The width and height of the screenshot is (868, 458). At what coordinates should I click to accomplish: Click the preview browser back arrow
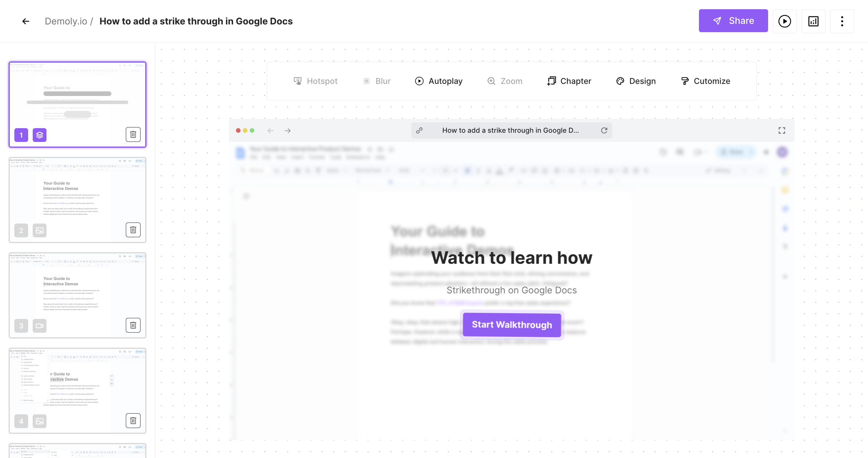click(271, 130)
